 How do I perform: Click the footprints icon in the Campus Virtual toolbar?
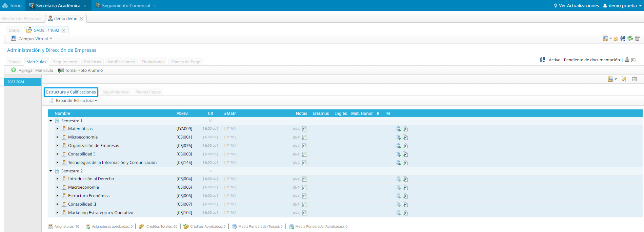[623, 39]
